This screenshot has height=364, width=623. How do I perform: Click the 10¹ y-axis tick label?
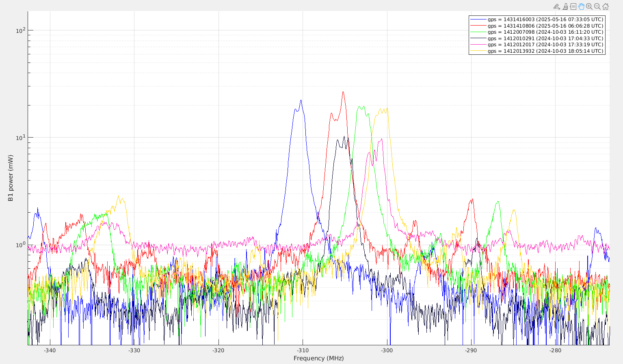(20, 138)
